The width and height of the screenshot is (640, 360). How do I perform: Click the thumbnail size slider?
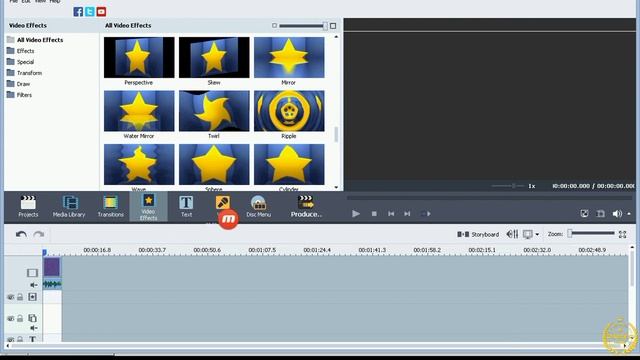(x=303, y=26)
